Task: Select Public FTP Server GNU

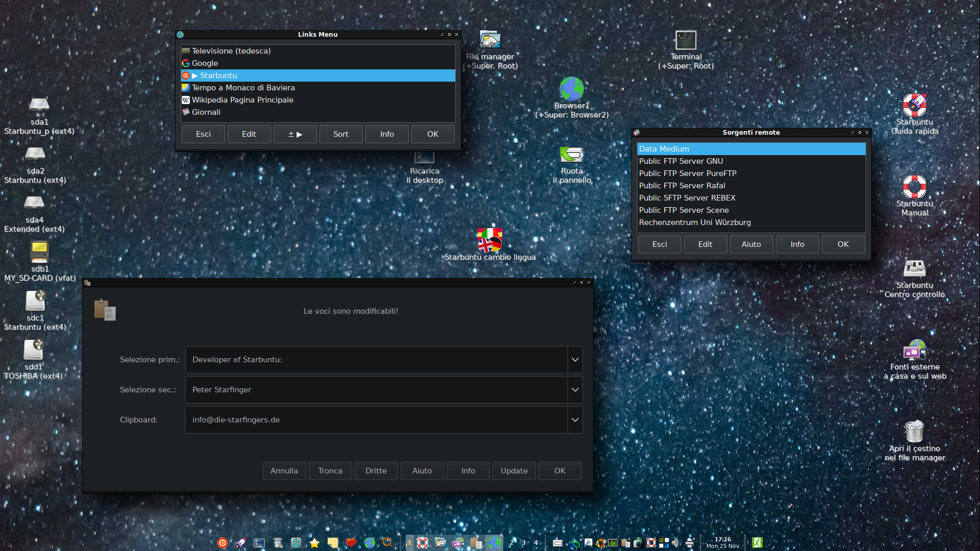Action: [751, 161]
